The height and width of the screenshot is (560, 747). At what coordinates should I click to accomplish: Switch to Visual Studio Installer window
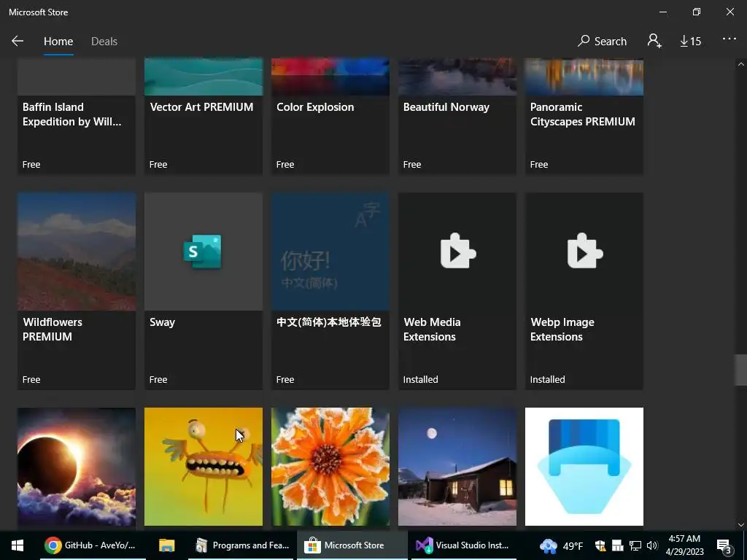(463, 545)
